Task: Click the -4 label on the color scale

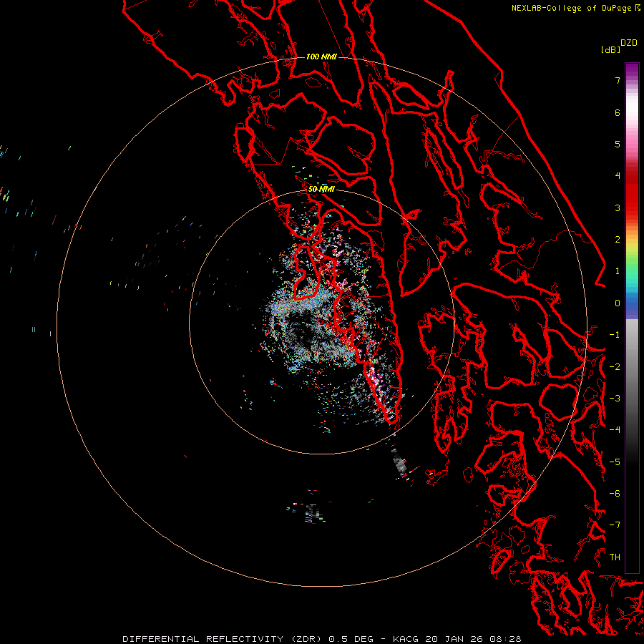Action: [x=615, y=430]
